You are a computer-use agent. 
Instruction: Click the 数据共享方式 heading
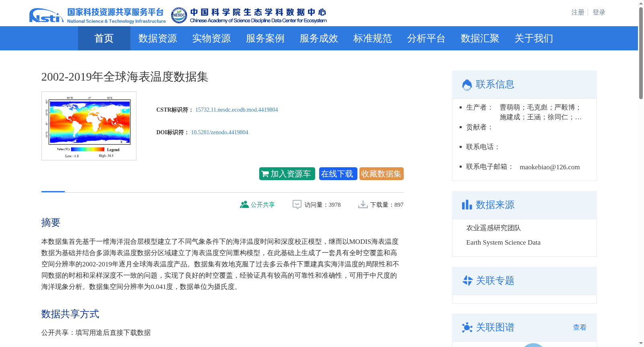70,314
